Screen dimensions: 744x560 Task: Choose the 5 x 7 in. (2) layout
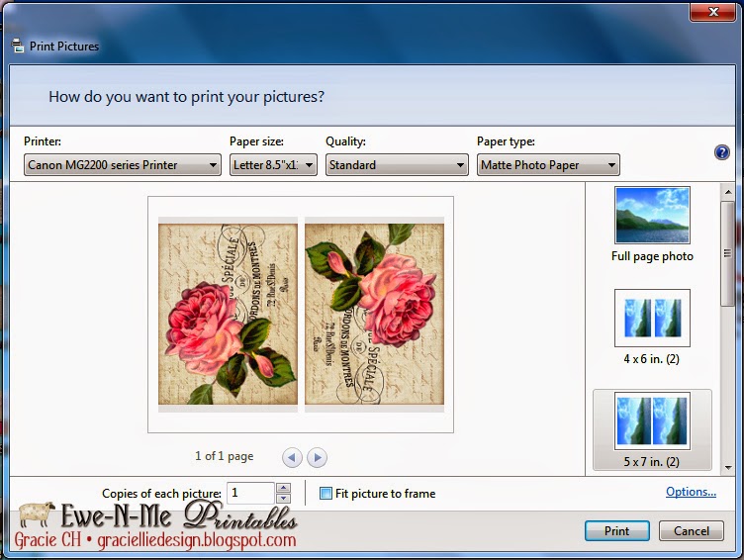pyautogui.click(x=652, y=422)
